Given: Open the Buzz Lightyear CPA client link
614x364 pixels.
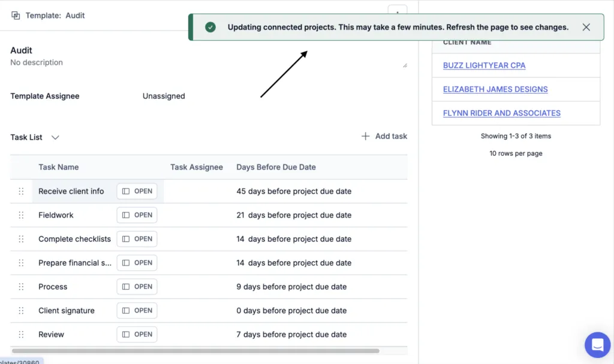Looking at the screenshot, I should click(484, 65).
